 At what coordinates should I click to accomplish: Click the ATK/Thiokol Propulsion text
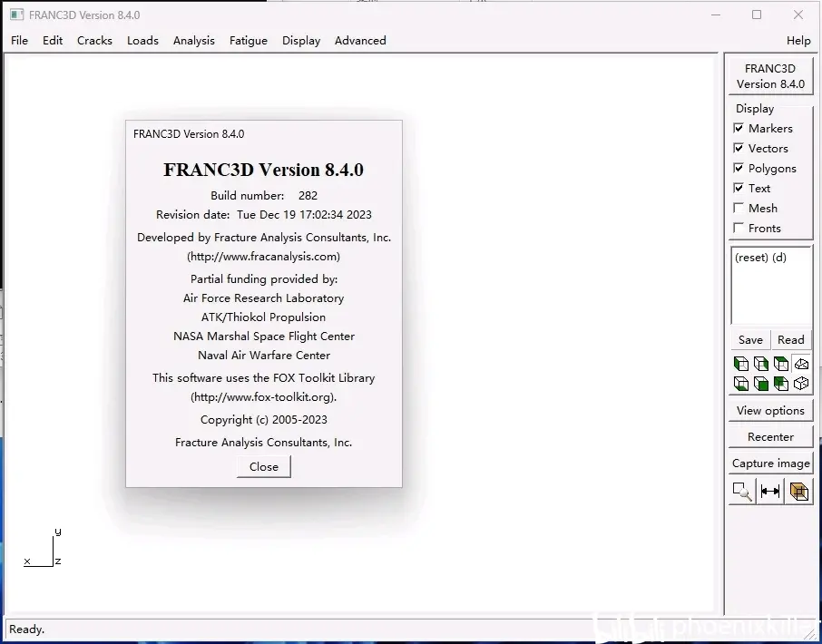coord(264,317)
